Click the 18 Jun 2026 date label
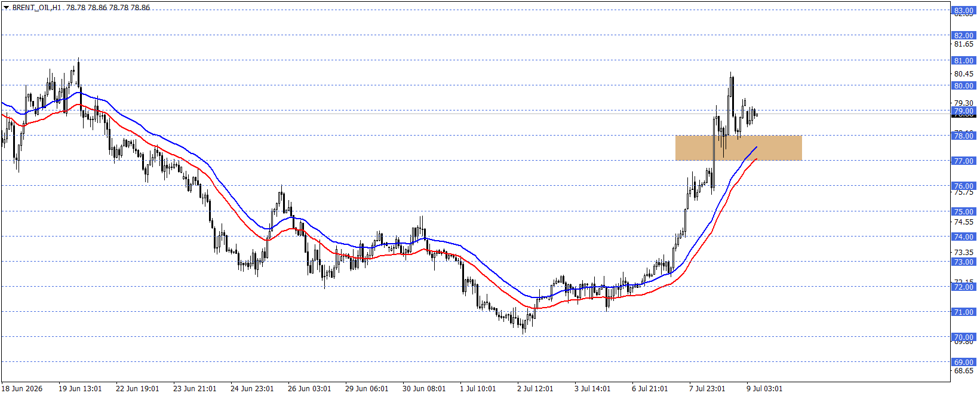This screenshot has width=980, height=396. (22, 388)
